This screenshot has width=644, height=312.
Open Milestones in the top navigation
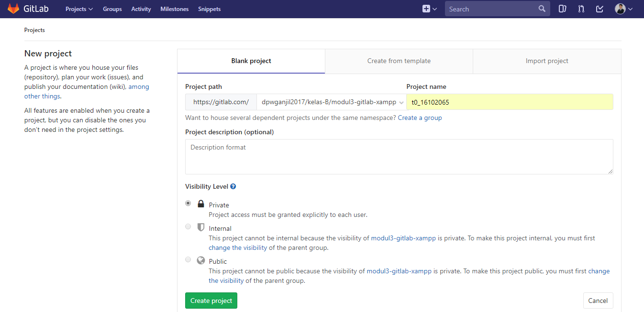pyautogui.click(x=175, y=9)
